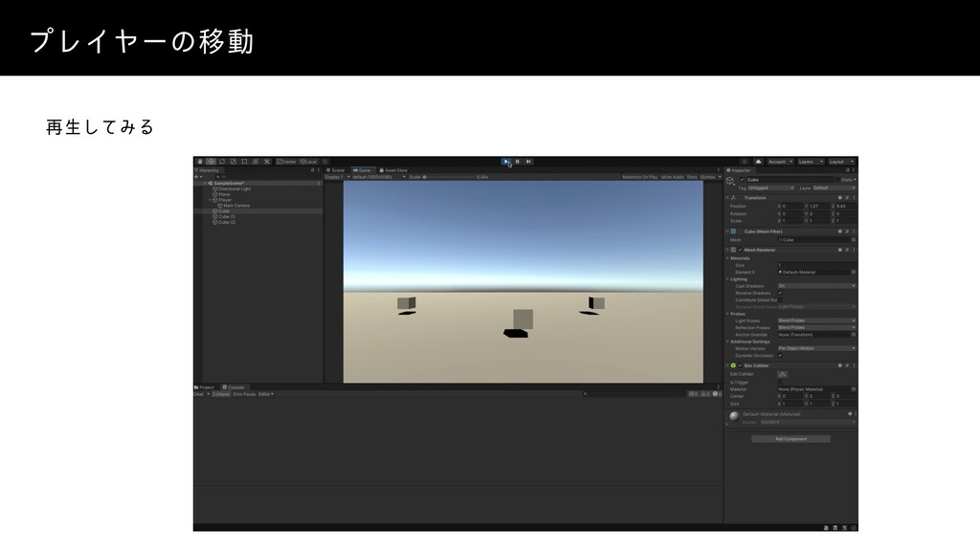Screen dimensions: 980x551
Task: Select the combined Transform tool
Action: pos(256,162)
